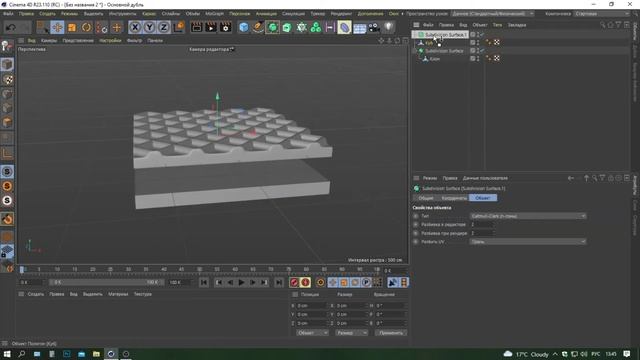Render the current view with clapperboard icon

pyautogui.click(x=196, y=27)
